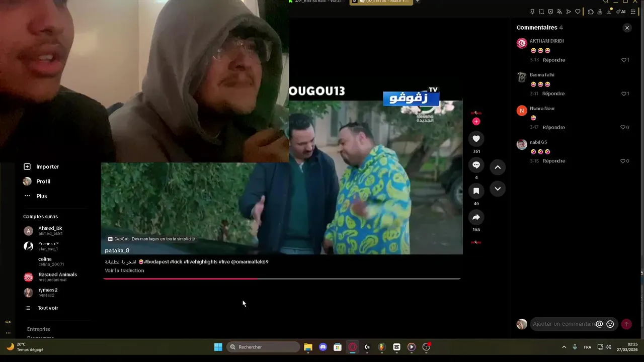This screenshot has width=644, height=362.
Task: Post comment with red send arrow
Action: (x=626, y=324)
